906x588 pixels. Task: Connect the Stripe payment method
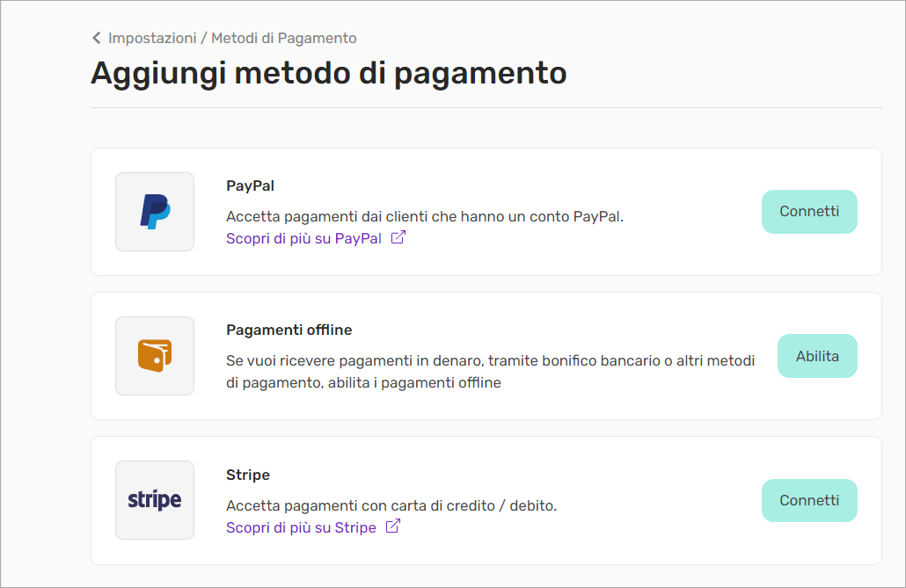(809, 500)
